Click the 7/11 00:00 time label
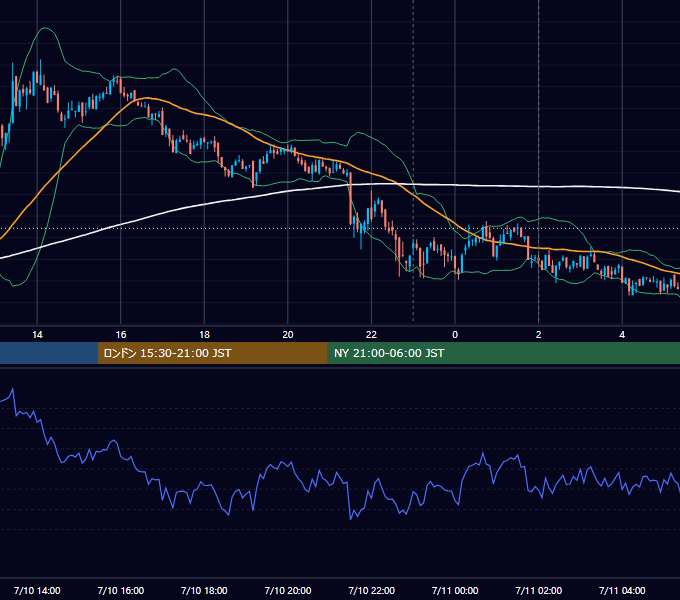680x600 pixels. coord(455,590)
